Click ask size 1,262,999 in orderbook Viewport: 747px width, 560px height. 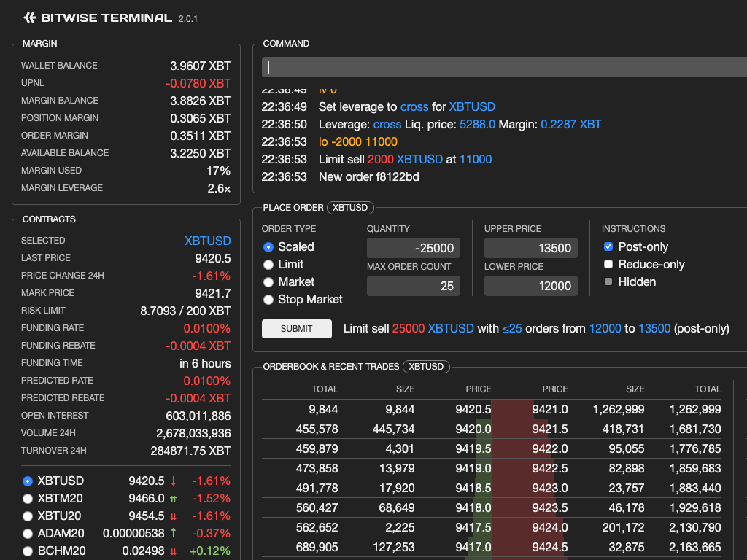point(619,410)
